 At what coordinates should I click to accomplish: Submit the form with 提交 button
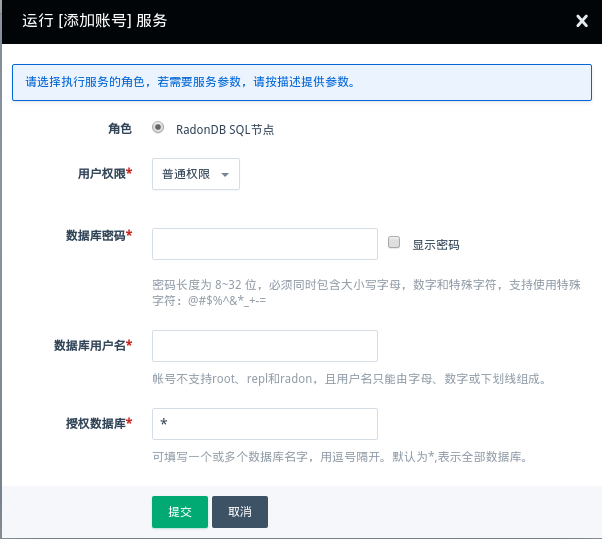pos(179,511)
